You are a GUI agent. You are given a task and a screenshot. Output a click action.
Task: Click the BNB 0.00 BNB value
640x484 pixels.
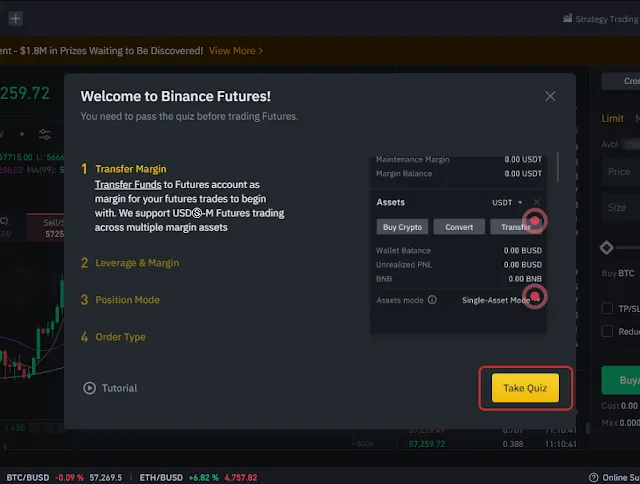525,279
